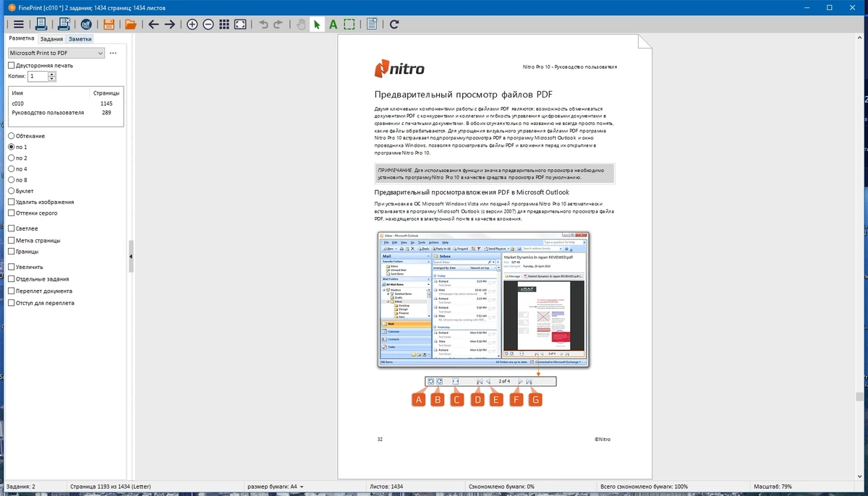Enable the Увеличить checkbox

[x=11, y=267]
